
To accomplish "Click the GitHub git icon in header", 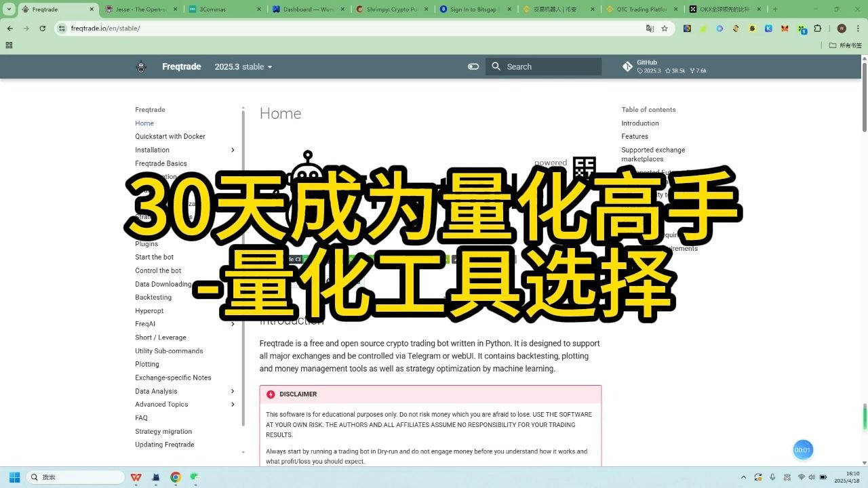I will point(627,66).
